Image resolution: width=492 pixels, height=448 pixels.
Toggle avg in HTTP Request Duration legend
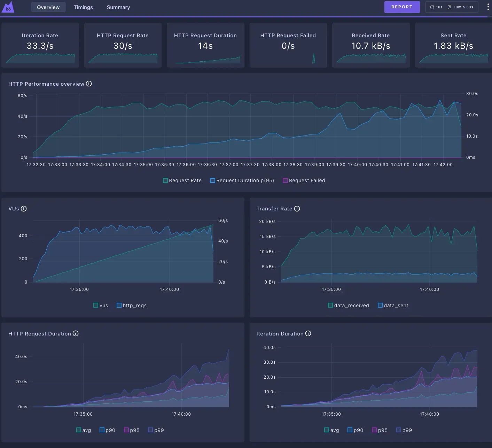coord(84,430)
